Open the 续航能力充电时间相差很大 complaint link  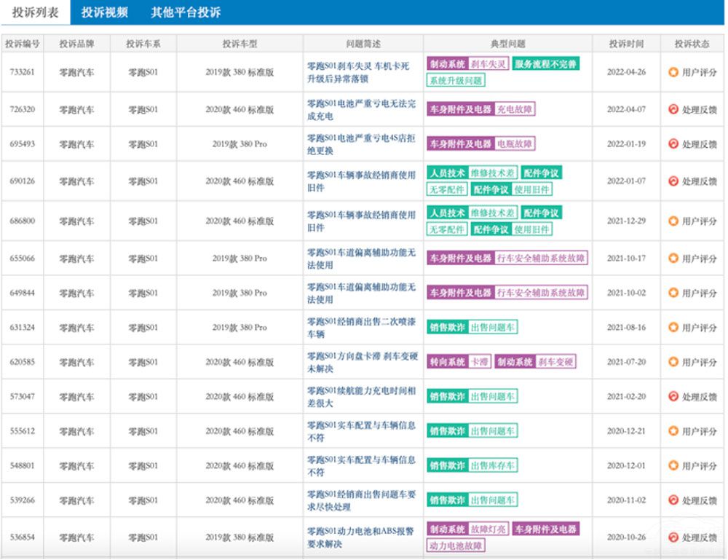(360, 397)
